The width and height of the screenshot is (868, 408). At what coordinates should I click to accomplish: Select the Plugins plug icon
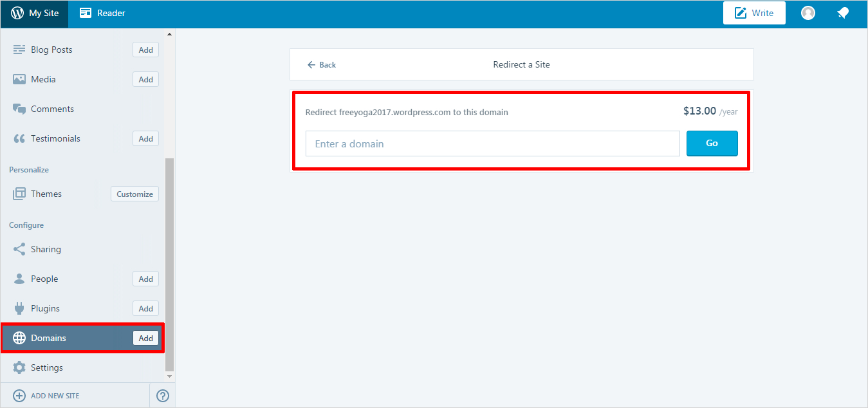click(x=19, y=308)
